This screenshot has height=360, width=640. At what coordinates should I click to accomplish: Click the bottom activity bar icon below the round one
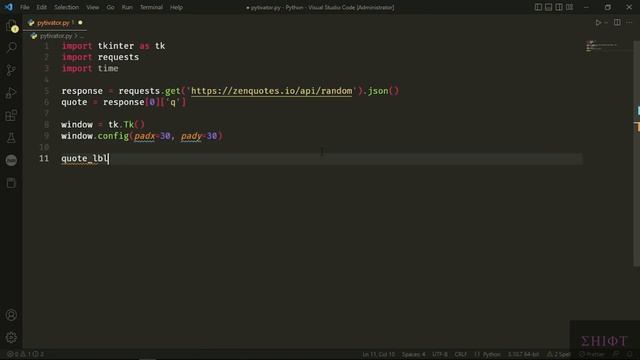(x=11, y=183)
